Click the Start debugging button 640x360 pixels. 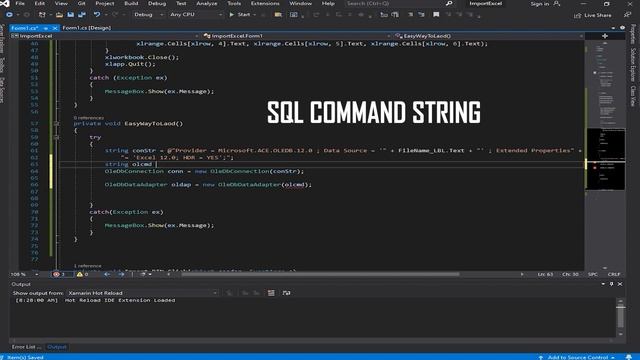[x=240, y=15]
